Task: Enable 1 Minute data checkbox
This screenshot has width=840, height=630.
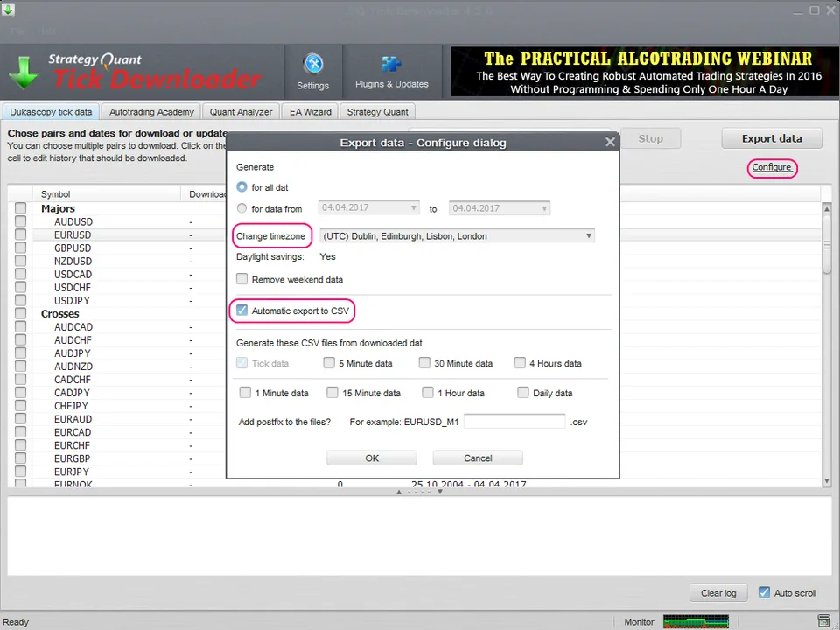Action: click(x=245, y=393)
